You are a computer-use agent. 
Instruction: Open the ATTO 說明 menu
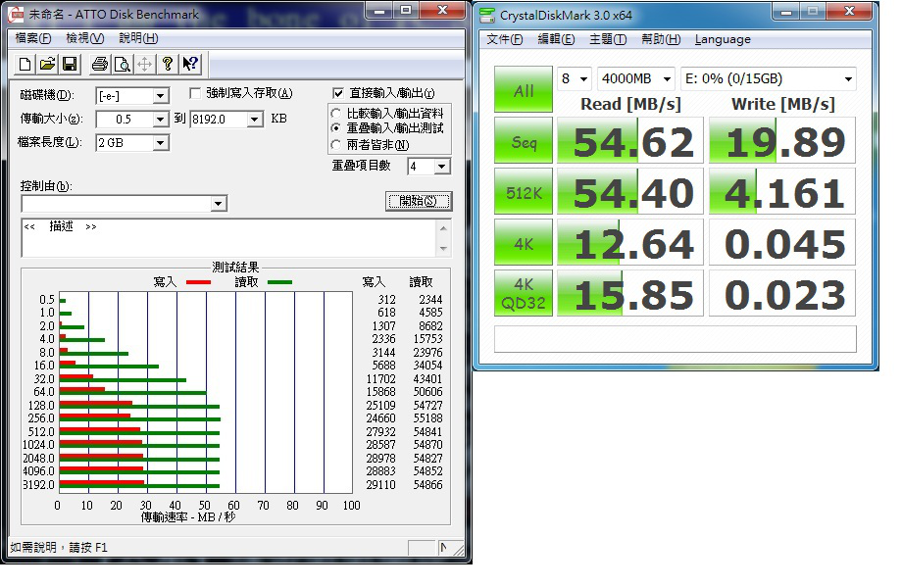(x=138, y=38)
